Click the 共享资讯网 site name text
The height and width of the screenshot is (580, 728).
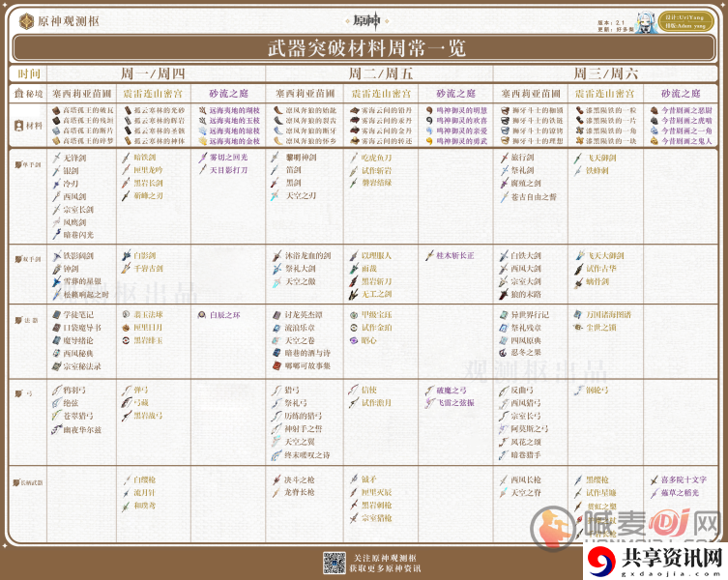pyautogui.click(x=672, y=557)
